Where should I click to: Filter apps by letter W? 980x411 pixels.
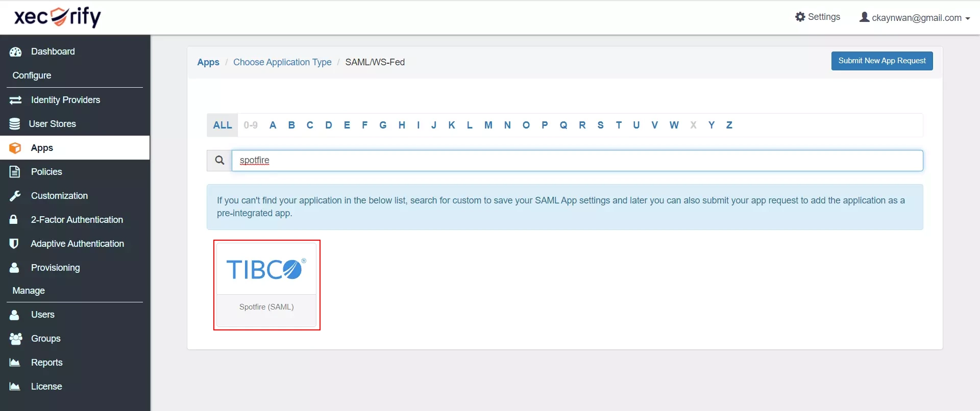coord(674,125)
